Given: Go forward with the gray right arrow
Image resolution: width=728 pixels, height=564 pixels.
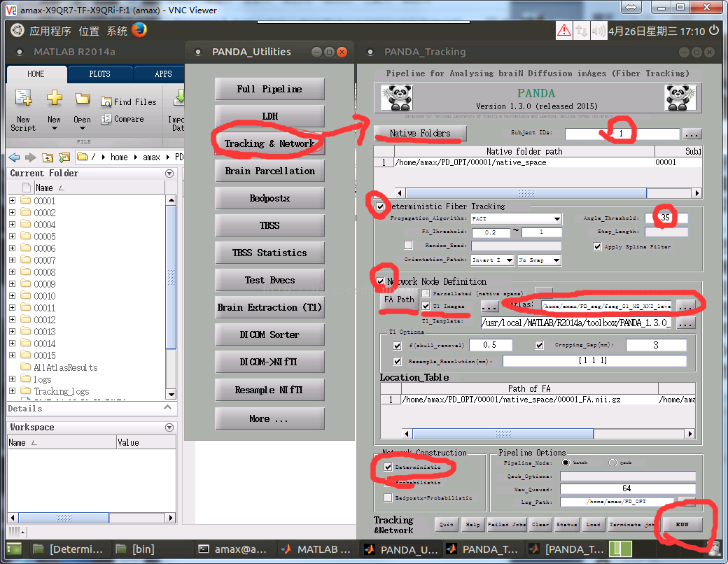Looking at the screenshot, I should [31, 157].
